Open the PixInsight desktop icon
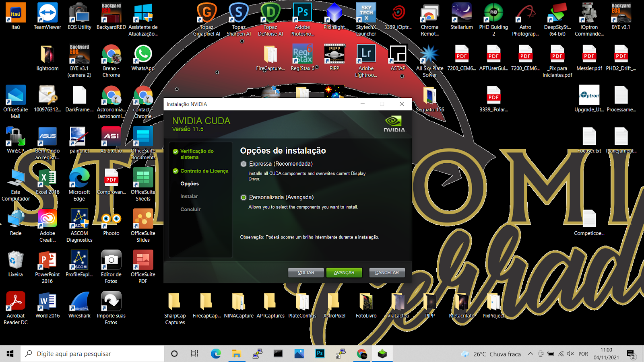Viewport: 644px width, 362px height. click(x=334, y=16)
